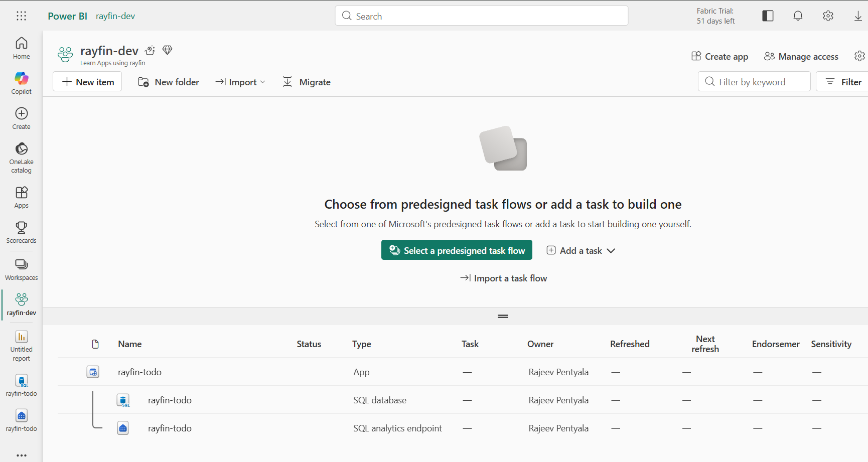The height and width of the screenshot is (462, 868).
Task: Open the Filter button
Action: pos(843,82)
